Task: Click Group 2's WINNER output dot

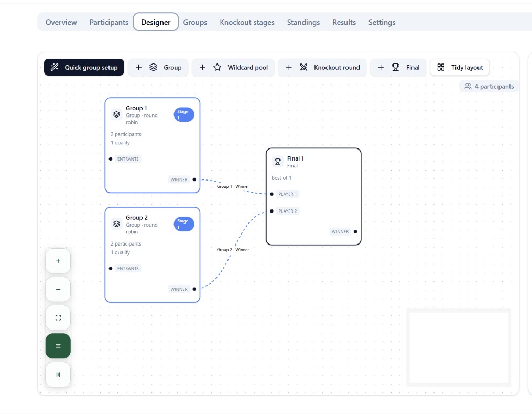Action: click(x=194, y=289)
